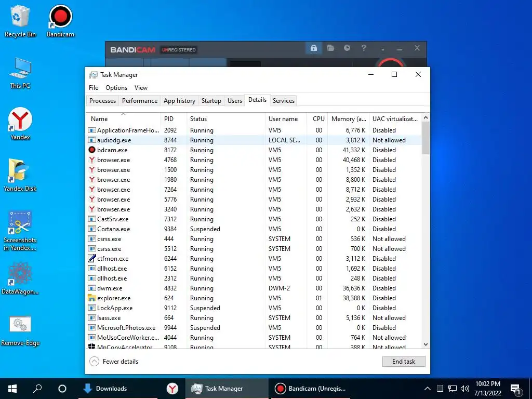
Task: Sort by the Memory column header
Action: (x=348, y=119)
